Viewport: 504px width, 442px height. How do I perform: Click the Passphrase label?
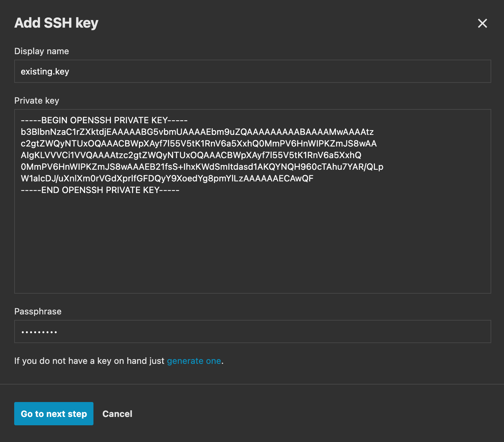pos(38,312)
